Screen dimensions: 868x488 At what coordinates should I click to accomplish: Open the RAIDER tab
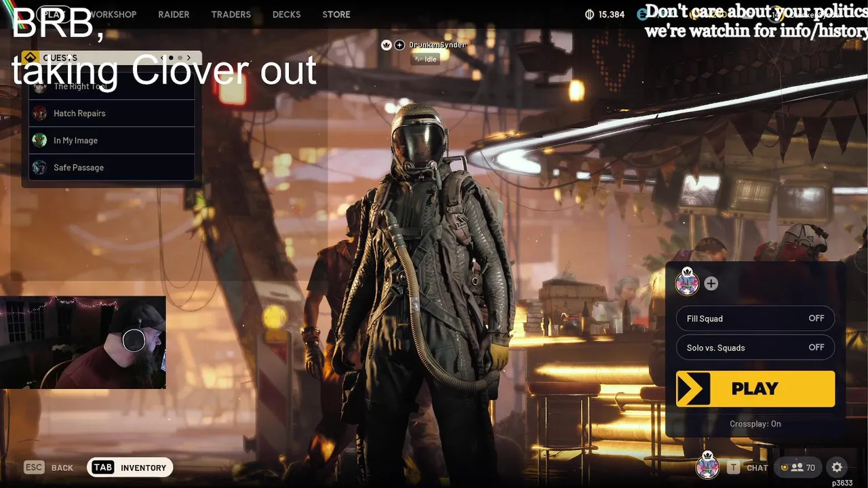point(174,14)
